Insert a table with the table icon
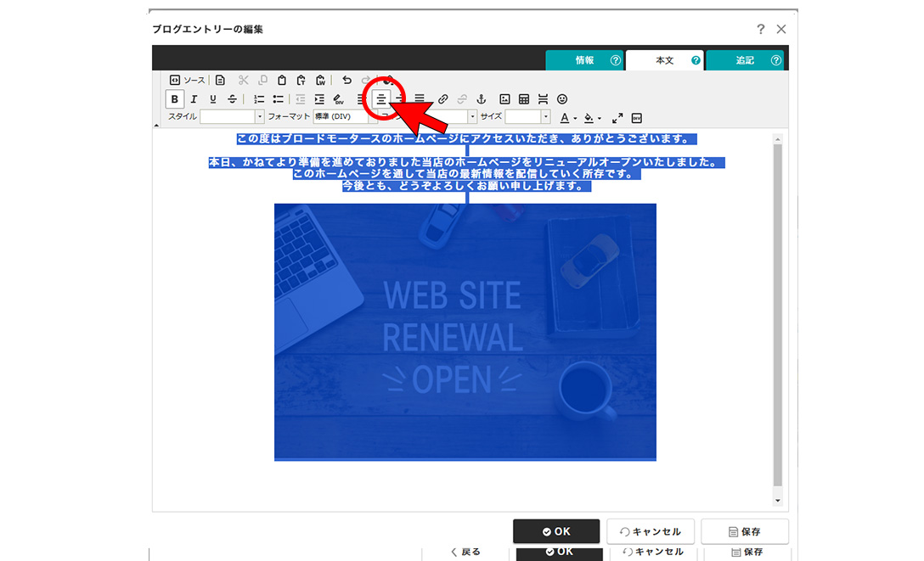 [524, 99]
